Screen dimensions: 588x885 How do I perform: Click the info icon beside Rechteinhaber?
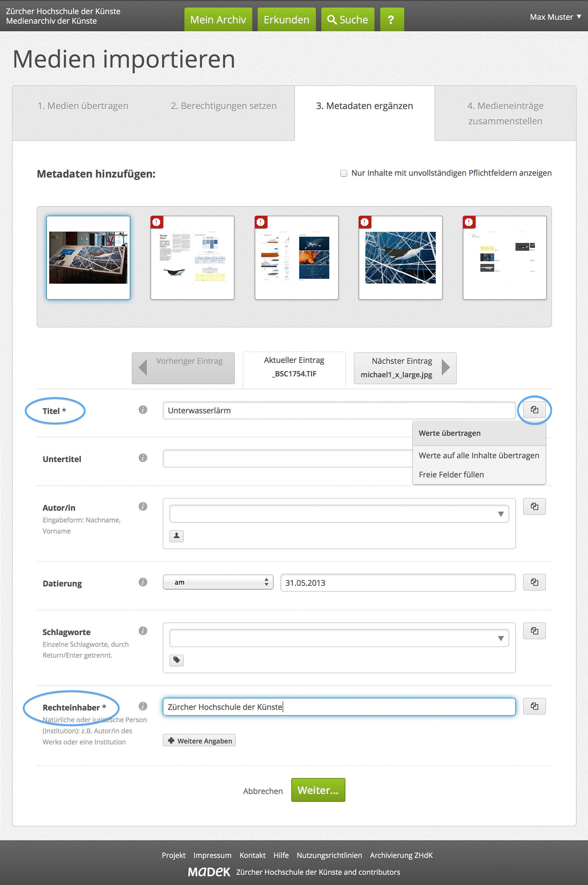(x=143, y=706)
